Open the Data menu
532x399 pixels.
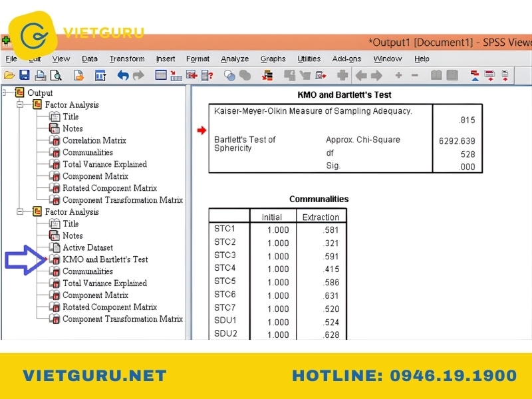click(x=90, y=59)
